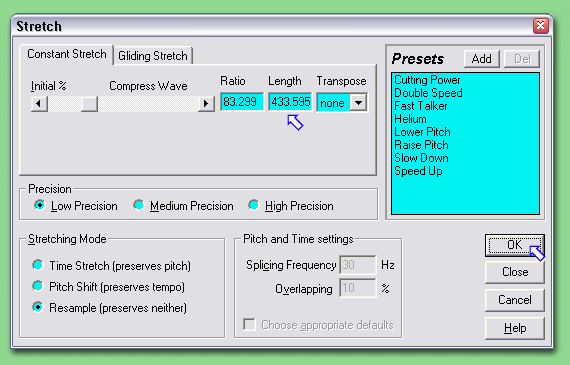Confirm with the OK button

pos(515,245)
